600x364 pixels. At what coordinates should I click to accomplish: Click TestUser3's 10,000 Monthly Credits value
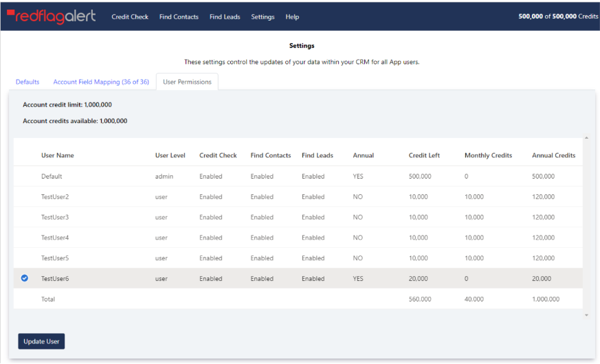474,217
